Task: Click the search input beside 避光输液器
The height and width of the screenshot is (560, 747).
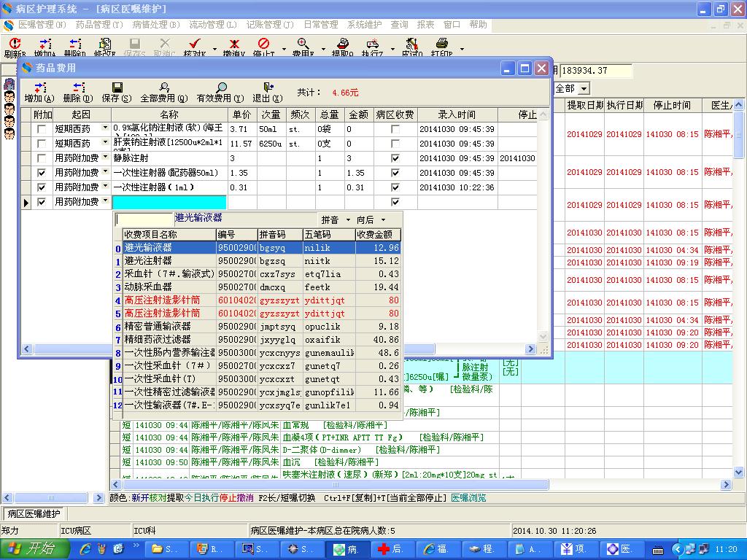Action: pos(145,219)
